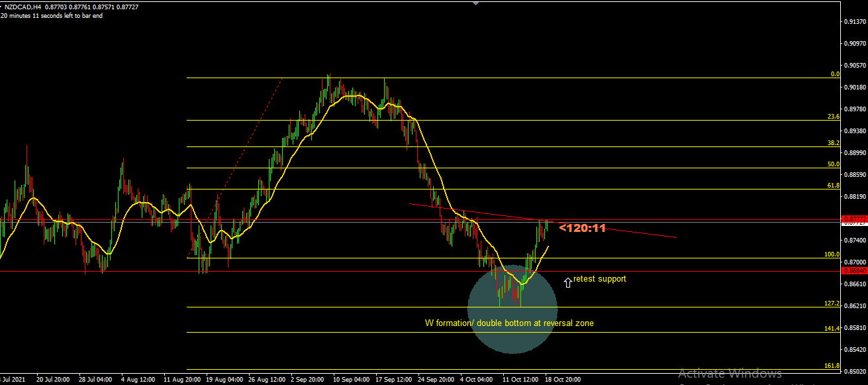This screenshot has width=868, height=385.
Task: Select the Fibonacci 0.0 level label
Action: pyautogui.click(x=835, y=74)
